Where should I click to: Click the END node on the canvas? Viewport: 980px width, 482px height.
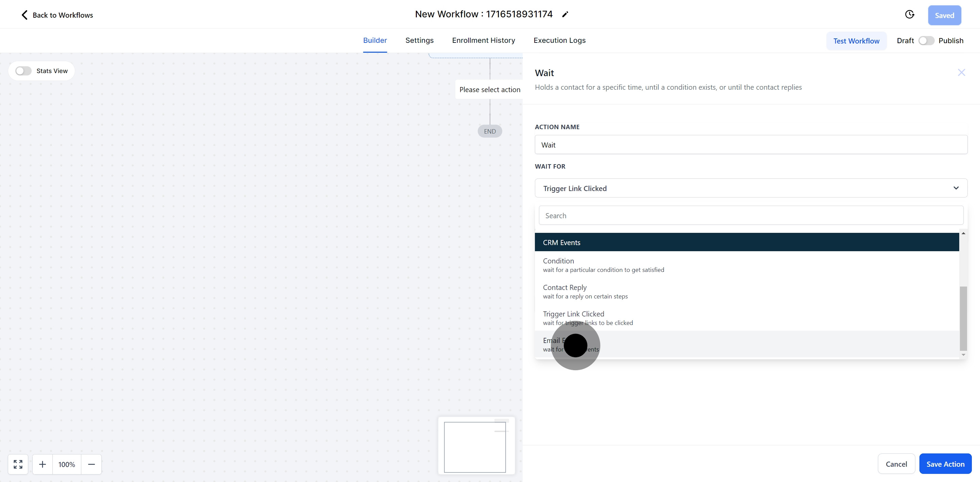(x=489, y=131)
